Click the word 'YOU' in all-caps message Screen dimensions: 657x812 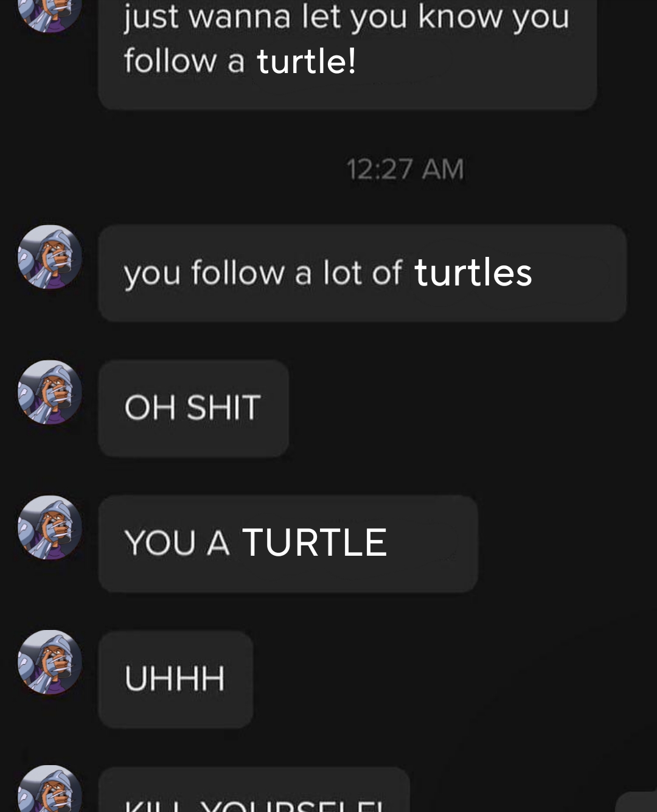coord(160,543)
